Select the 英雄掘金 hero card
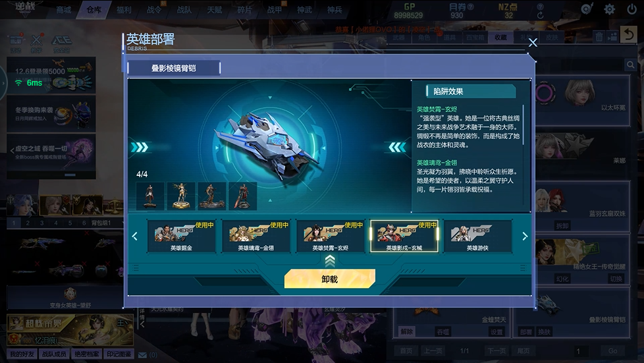 [181, 236]
